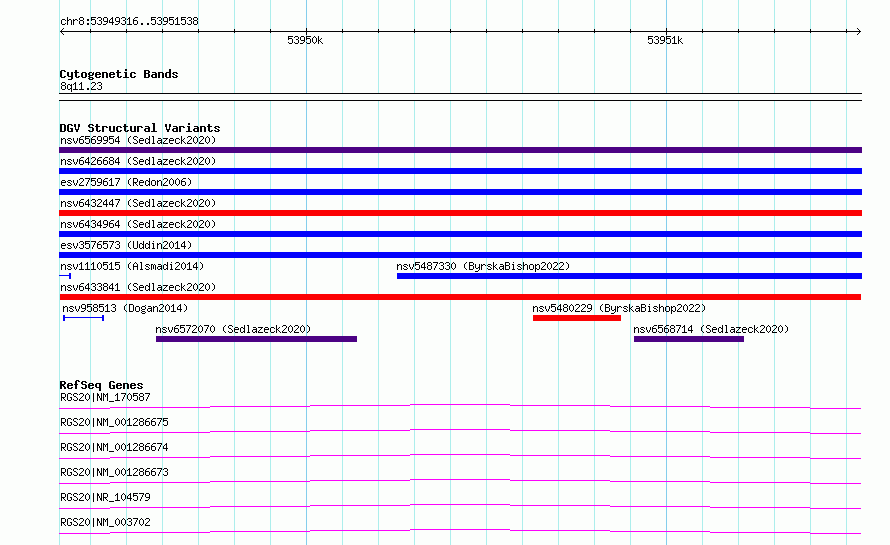Open the nsv958513 (Dogan2014) label
Viewport: 890px width, 545px height.
(x=125, y=308)
